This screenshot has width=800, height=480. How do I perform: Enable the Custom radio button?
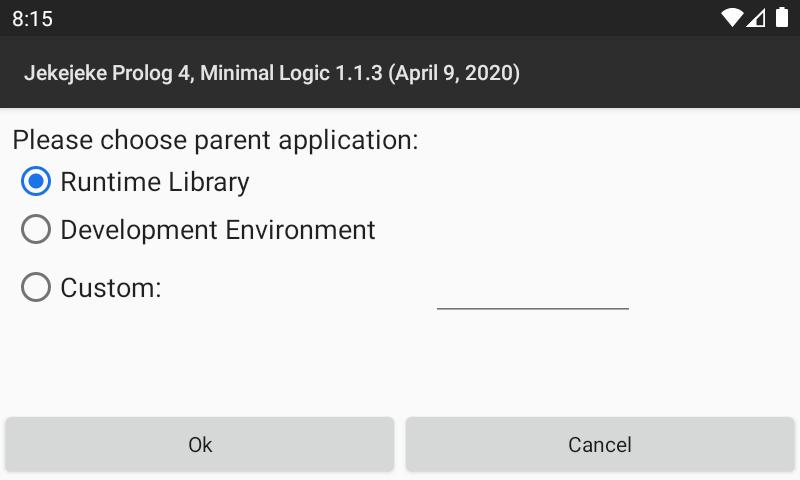coord(36,288)
